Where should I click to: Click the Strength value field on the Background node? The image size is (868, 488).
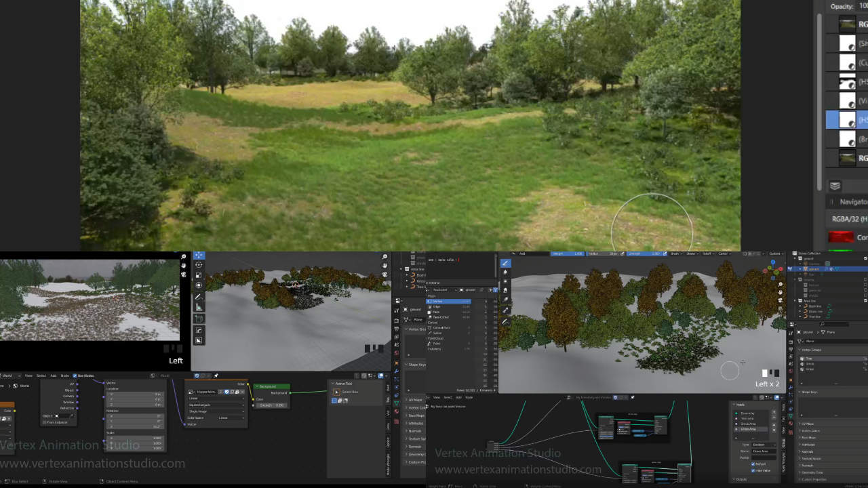coord(271,405)
